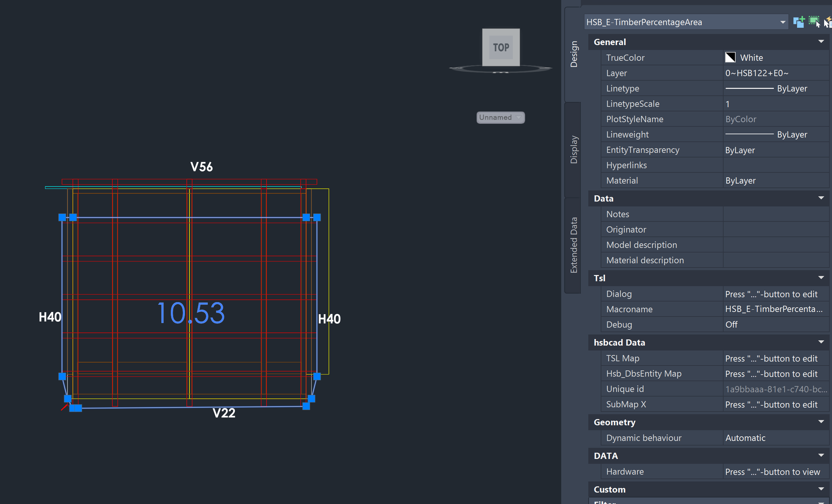Screen dimensions: 832x504
Task: Click the White TrueColor swatch
Action: coord(730,57)
